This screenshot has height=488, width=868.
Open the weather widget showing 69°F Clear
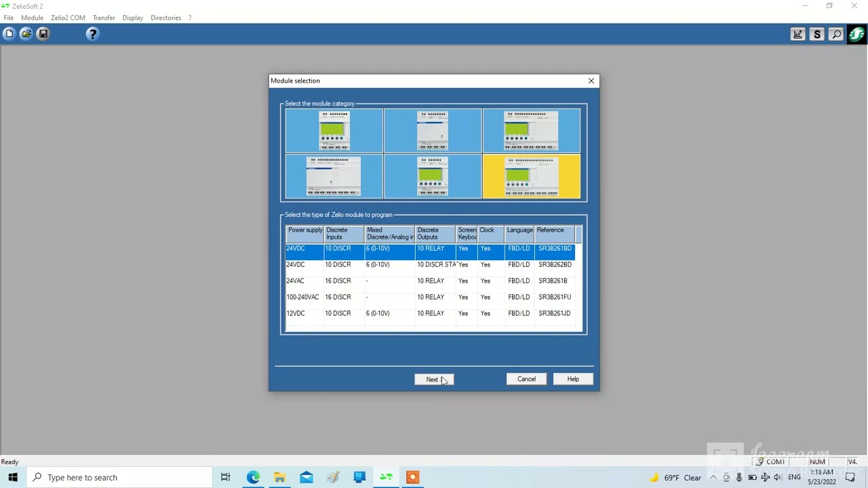pos(675,477)
